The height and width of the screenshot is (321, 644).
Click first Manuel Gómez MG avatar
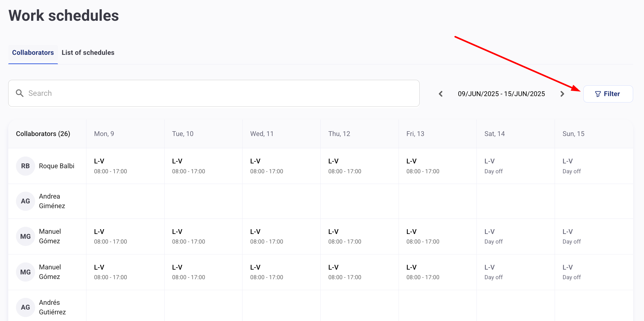[x=25, y=236]
